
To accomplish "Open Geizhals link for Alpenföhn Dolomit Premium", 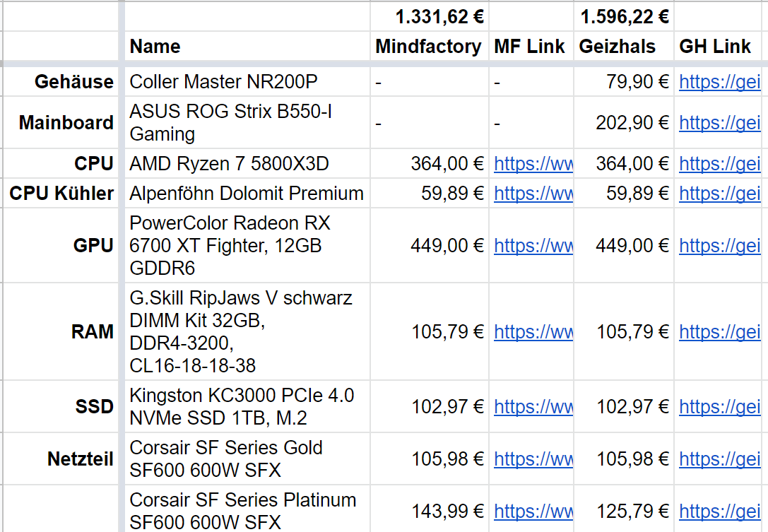I will (719, 194).
